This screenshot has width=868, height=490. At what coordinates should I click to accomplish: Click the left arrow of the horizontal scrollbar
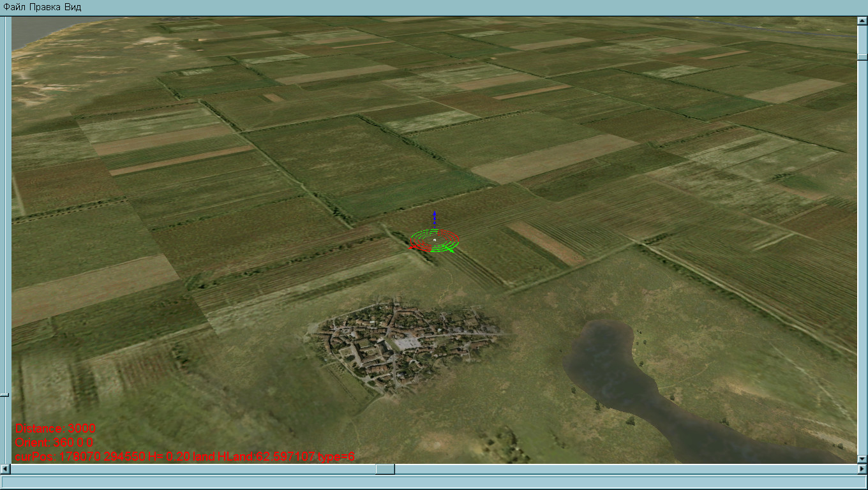[5, 469]
